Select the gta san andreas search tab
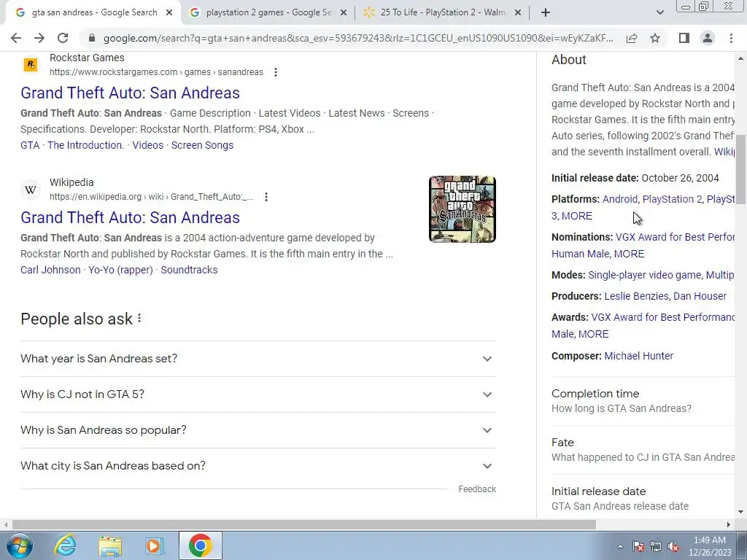Screen dimensions: 747x560 pyautogui.click(x=94, y=13)
